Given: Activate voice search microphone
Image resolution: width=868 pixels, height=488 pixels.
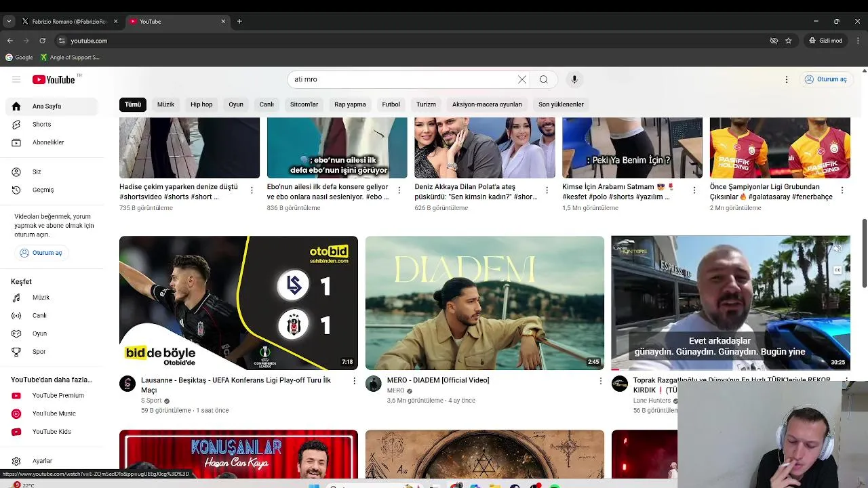Looking at the screenshot, I should click(574, 79).
